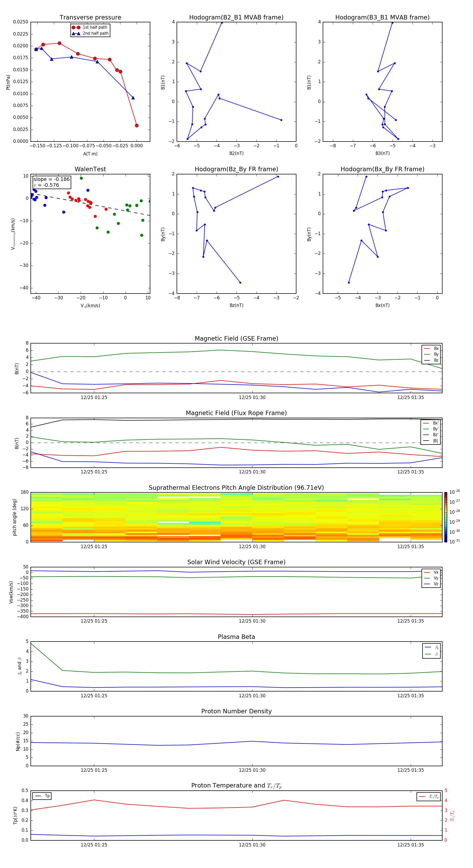
Task: Click the 'slope = -0.186' annotation
Action: (x=52, y=179)
